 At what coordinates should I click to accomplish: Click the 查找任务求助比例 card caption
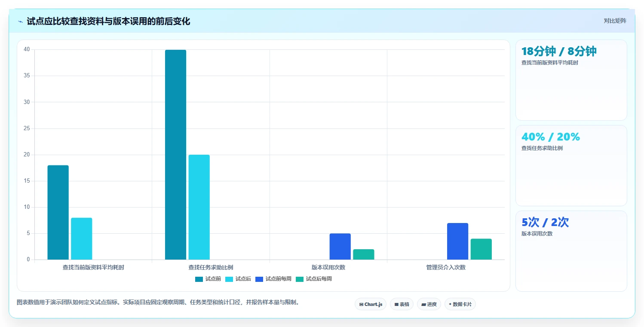542,148
